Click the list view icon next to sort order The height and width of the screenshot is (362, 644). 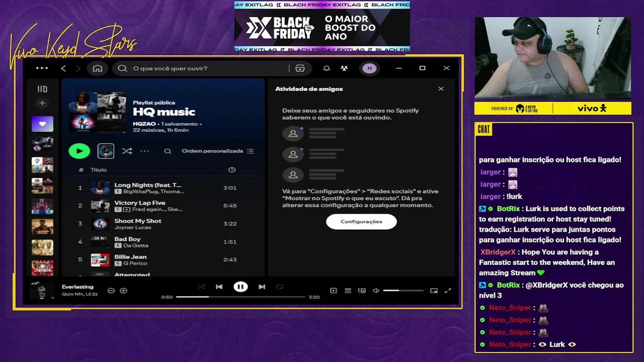250,151
